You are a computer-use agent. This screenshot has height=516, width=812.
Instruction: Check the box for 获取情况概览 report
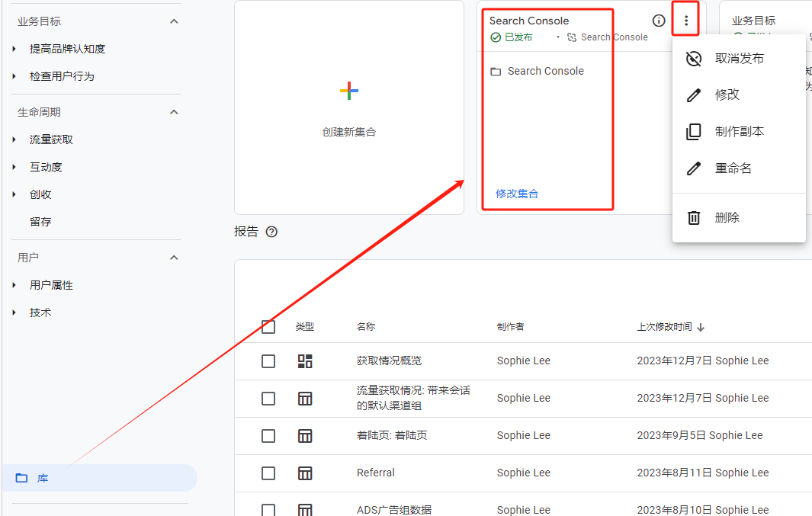click(268, 361)
